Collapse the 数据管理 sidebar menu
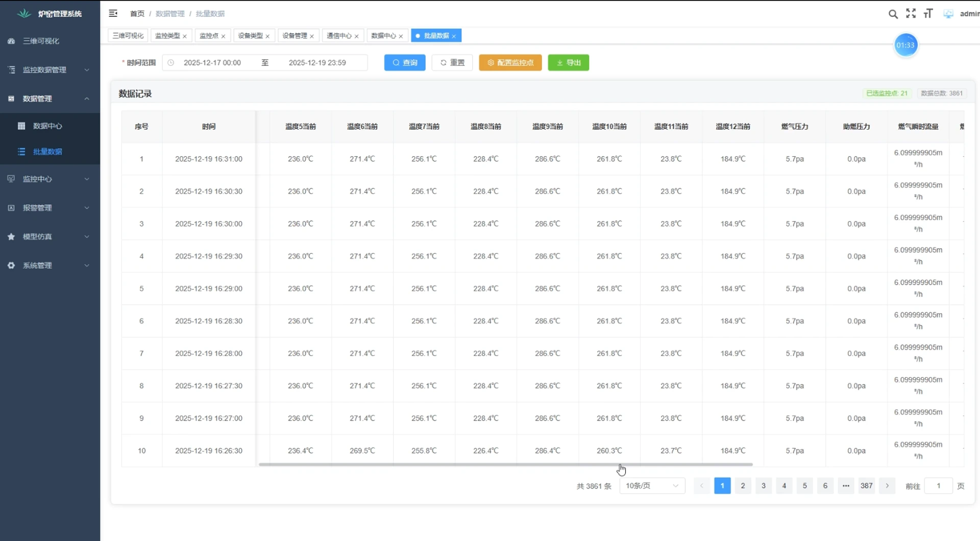The height and width of the screenshot is (541, 980). 50,99
